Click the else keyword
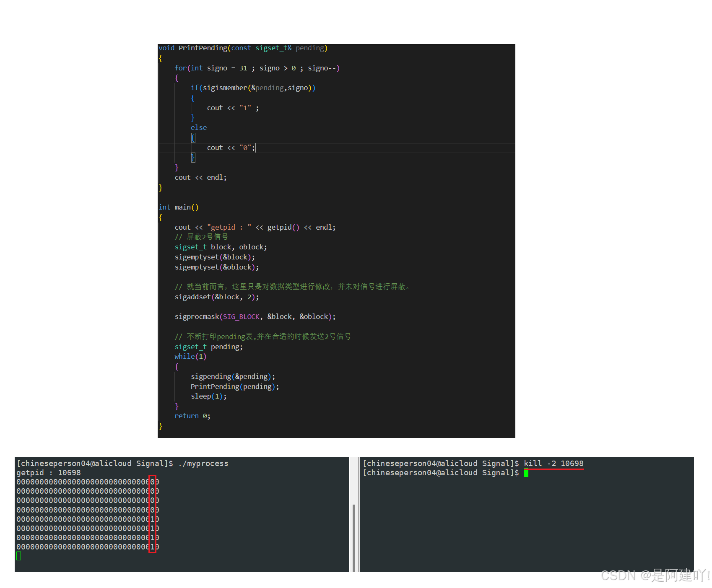The image size is (712, 588). 199,128
